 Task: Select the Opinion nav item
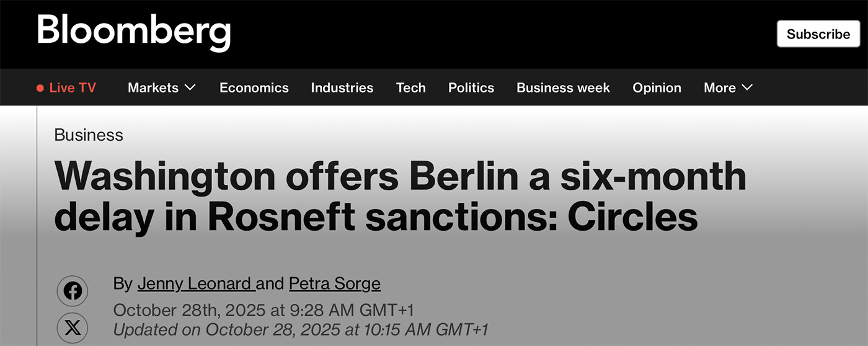coord(657,88)
